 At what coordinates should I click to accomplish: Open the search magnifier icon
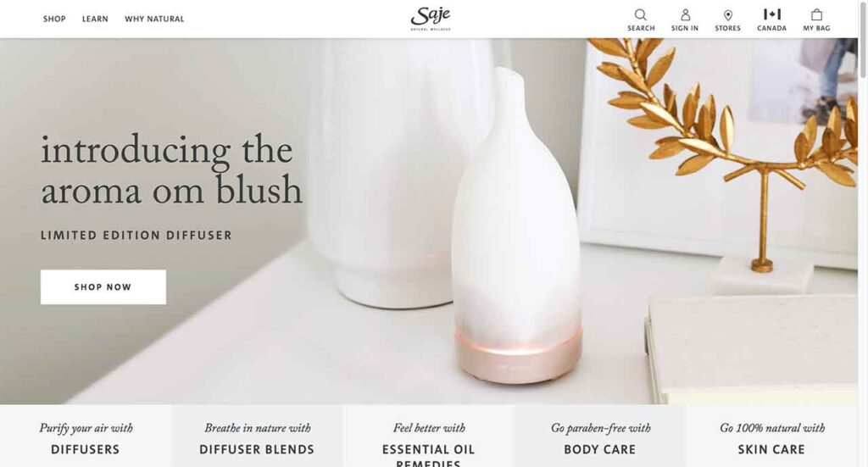pyautogui.click(x=641, y=14)
